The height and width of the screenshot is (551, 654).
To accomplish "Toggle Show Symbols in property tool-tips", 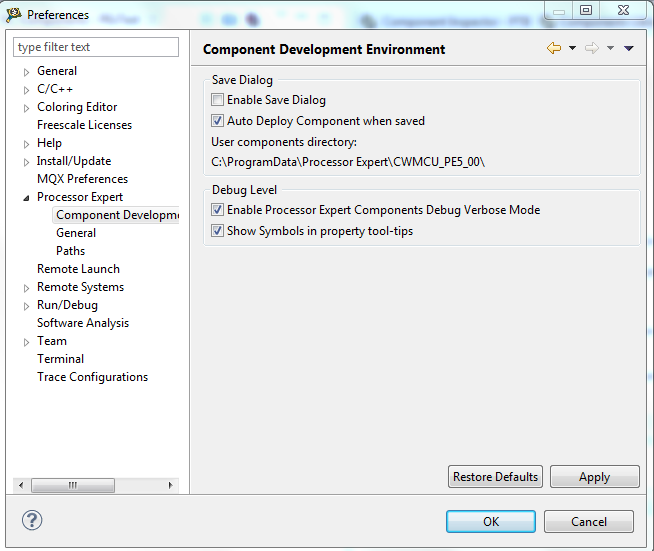I will 217,231.
